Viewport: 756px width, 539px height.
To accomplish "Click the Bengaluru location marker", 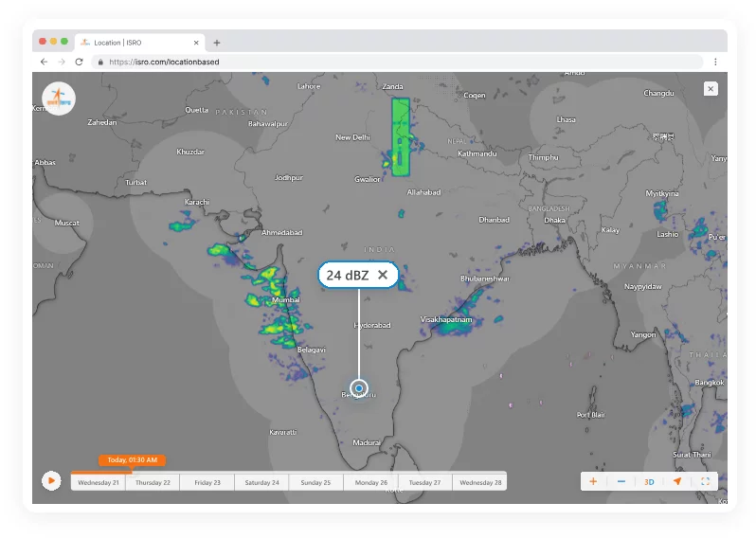I will click(359, 388).
